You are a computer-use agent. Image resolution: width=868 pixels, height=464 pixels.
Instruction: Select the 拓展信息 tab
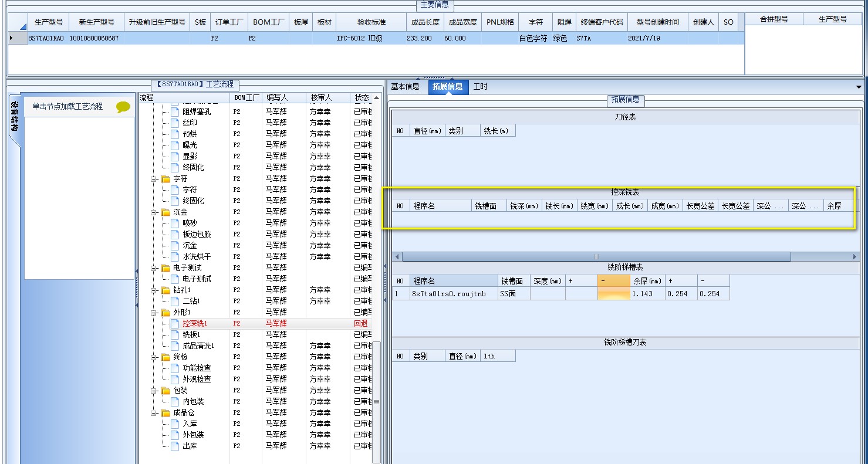pyautogui.click(x=447, y=87)
